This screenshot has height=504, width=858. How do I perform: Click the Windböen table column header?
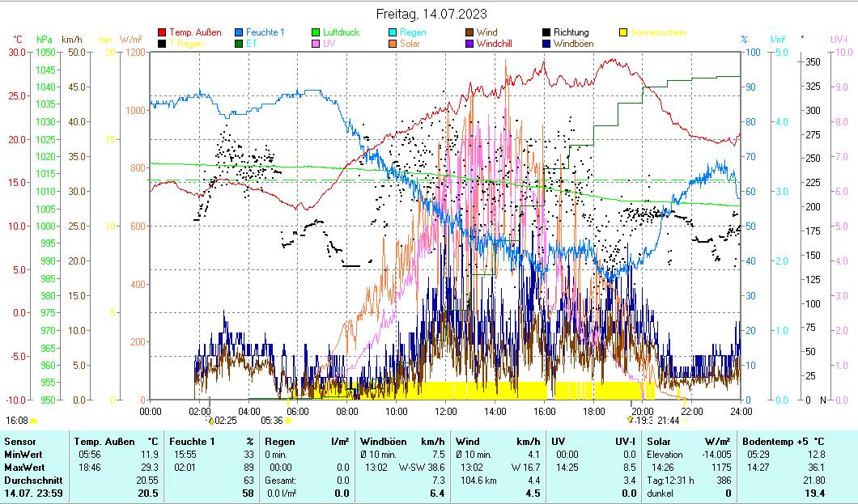(383, 442)
